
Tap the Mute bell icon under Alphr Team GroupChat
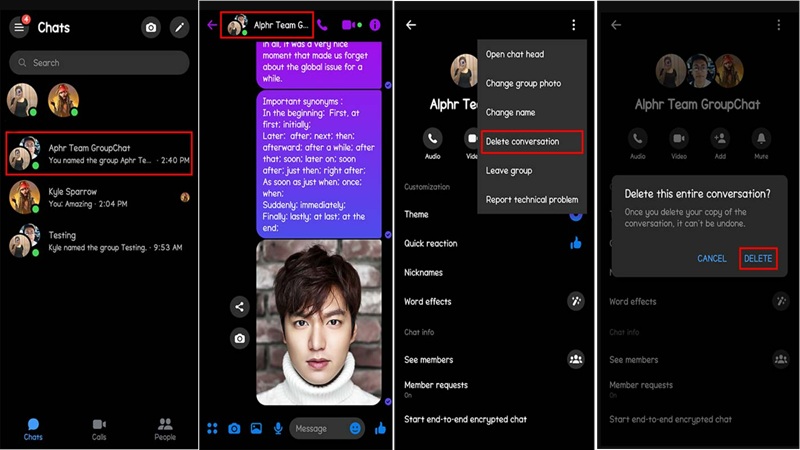(761, 138)
